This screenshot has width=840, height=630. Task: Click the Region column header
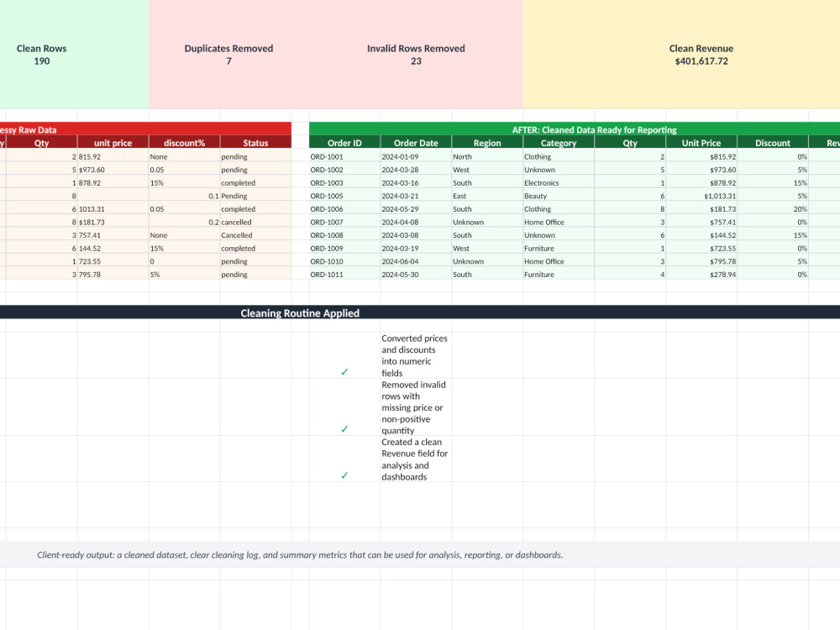(x=487, y=143)
